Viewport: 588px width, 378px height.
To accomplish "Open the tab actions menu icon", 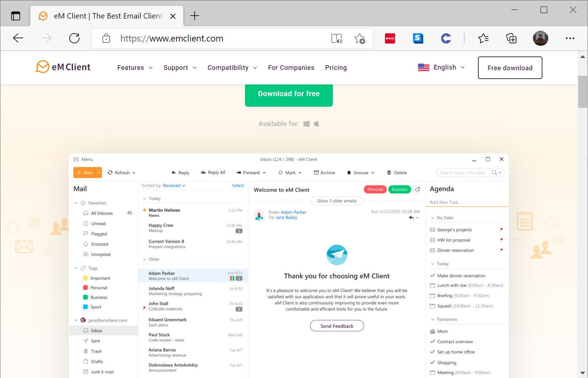I will (16, 16).
